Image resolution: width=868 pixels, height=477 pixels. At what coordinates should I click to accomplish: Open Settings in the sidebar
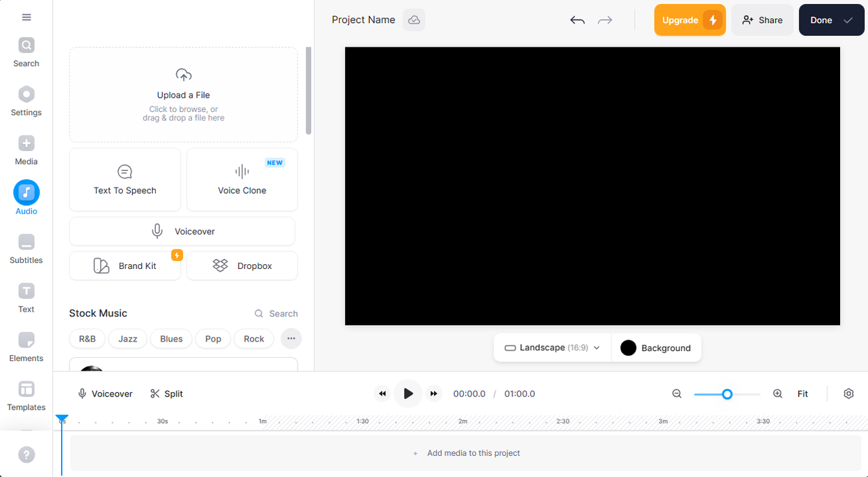(26, 102)
